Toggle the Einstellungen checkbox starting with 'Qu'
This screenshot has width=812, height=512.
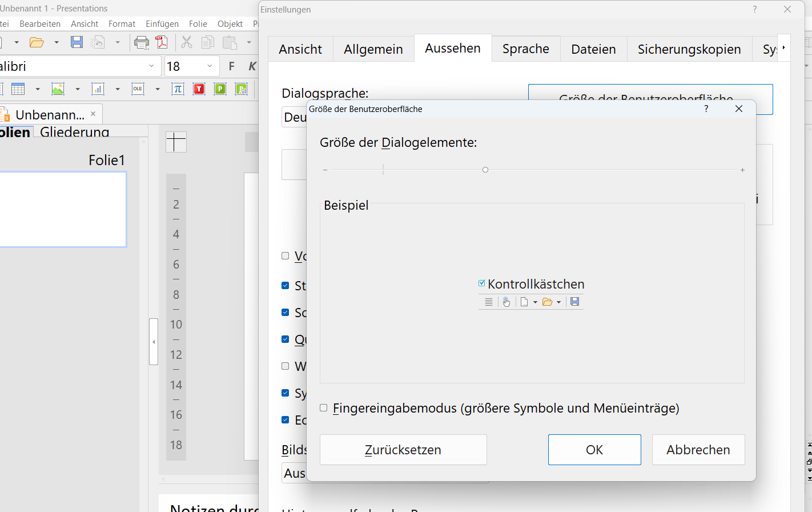click(286, 339)
